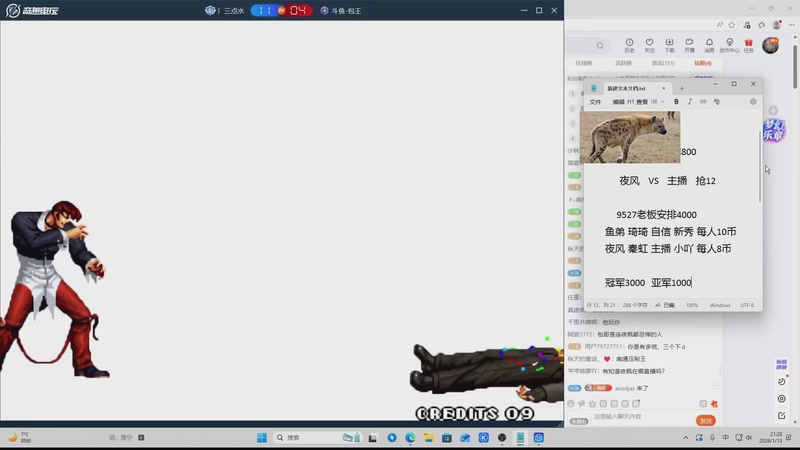Click the text 夜风 VS 主播 抢12
Image resolution: width=800 pixels, height=450 pixels.
pos(667,181)
